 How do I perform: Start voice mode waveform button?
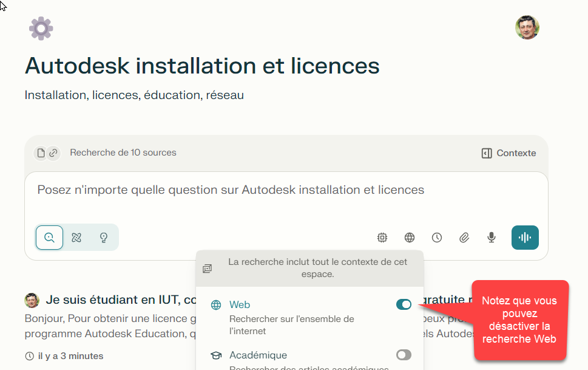(525, 238)
